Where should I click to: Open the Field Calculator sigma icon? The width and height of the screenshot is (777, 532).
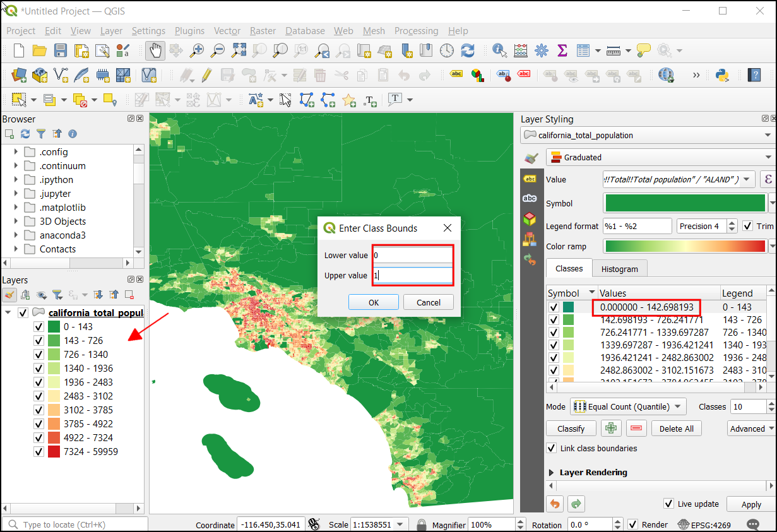tap(562, 50)
